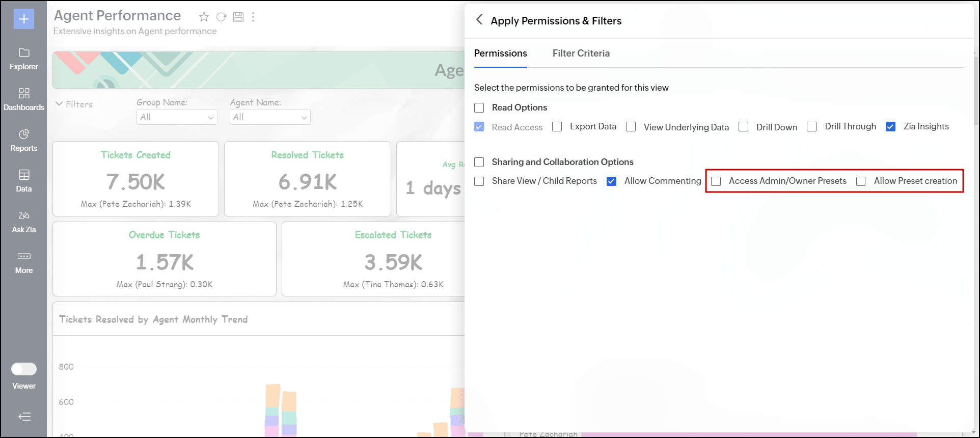Image resolution: width=980 pixels, height=438 pixels.
Task: Go back from Apply Permissions panel
Action: [x=479, y=20]
